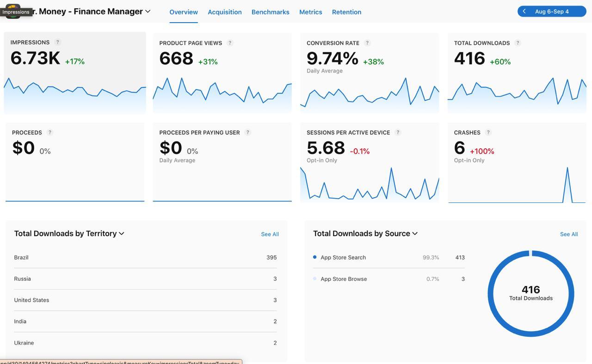This screenshot has height=364, width=592.
Task: Click See All in the Source panel
Action: pos(568,234)
